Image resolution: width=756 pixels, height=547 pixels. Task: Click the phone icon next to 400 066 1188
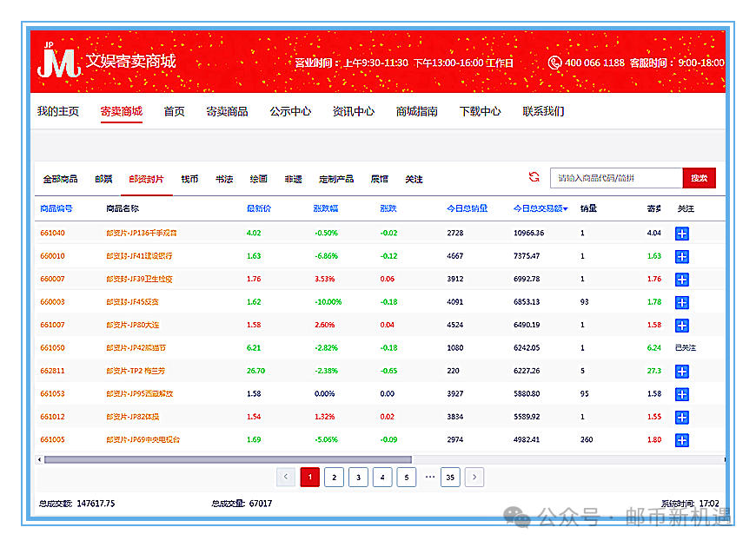[554, 63]
